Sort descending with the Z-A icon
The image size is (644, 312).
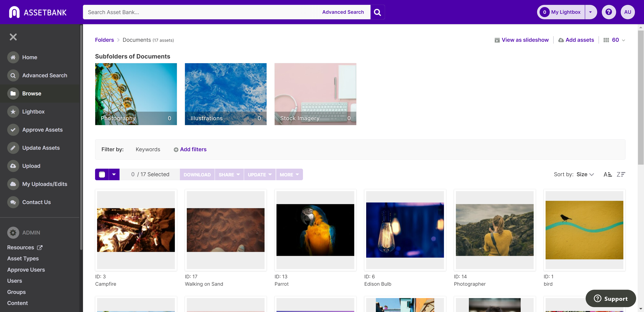[621, 175]
